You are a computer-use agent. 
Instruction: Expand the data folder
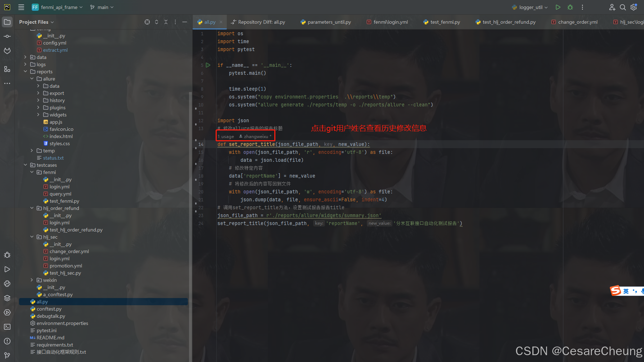25,57
